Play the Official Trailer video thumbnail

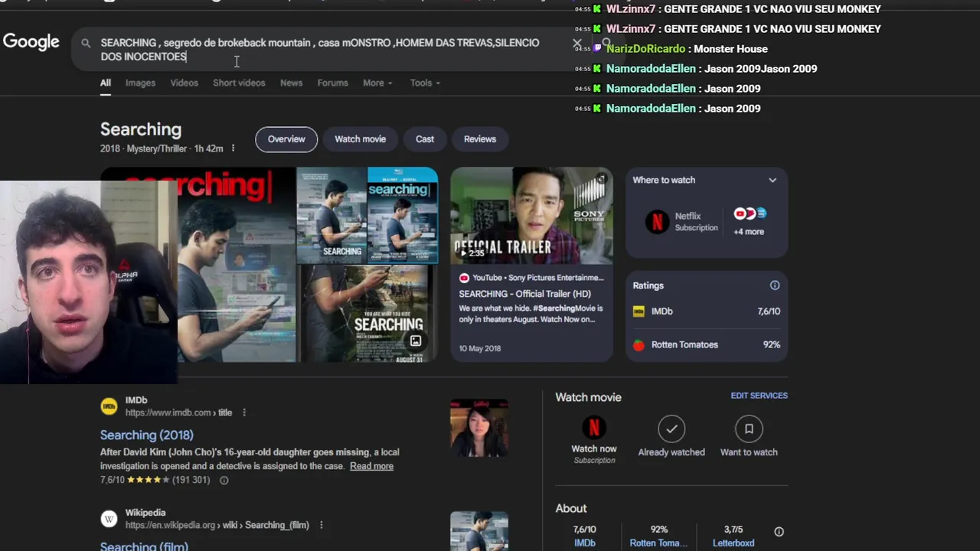pos(531,216)
